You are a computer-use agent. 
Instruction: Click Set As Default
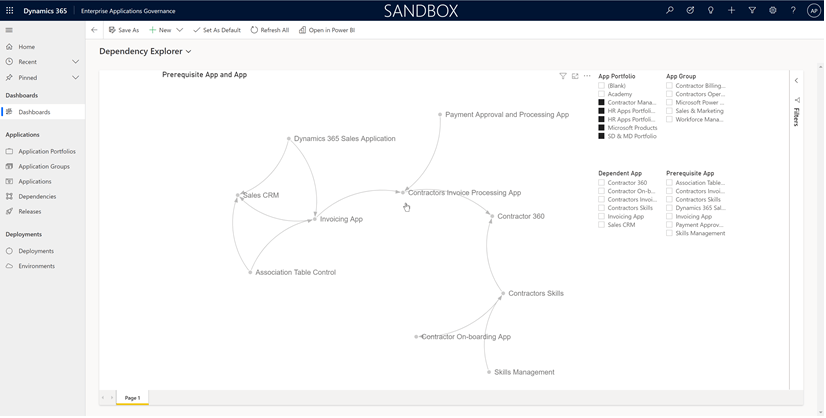click(217, 30)
